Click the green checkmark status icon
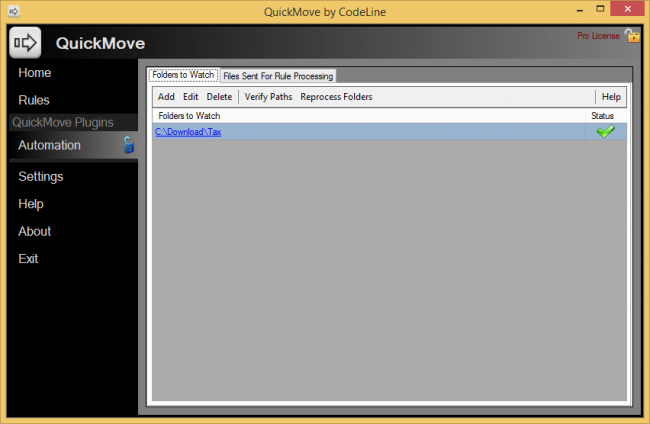Image resolution: width=650 pixels, height=424 pixels. (605, 131)
